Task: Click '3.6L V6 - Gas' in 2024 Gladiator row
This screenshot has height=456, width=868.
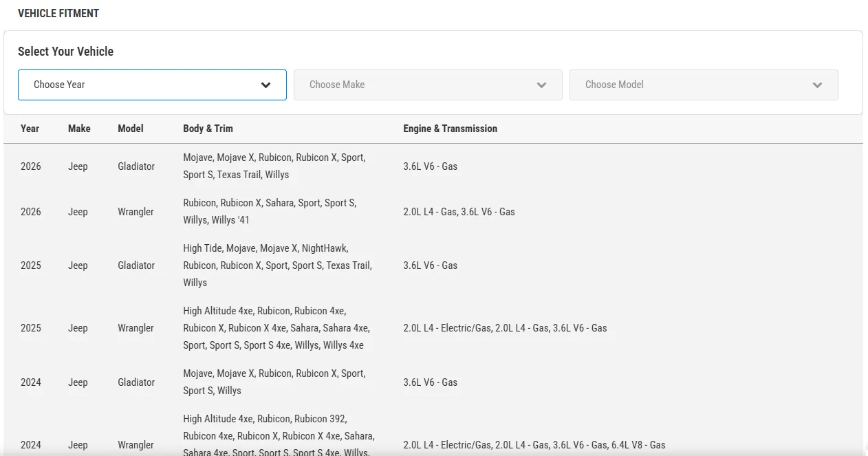Action: [x=430, y=382]
